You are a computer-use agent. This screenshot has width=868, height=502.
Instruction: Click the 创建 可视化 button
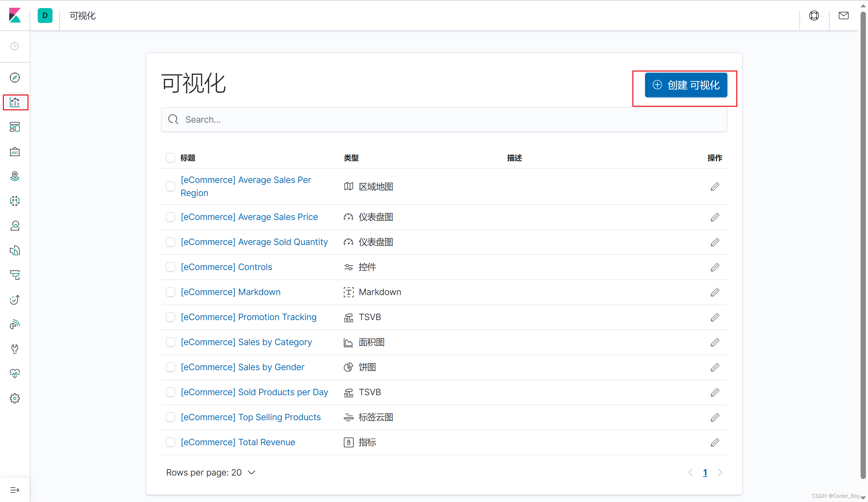pos(686,85)
